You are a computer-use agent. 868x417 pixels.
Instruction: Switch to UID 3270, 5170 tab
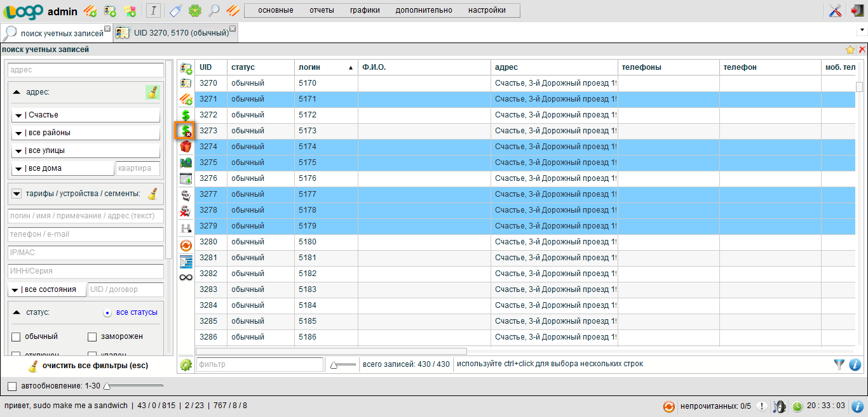(x=175, y=33)
